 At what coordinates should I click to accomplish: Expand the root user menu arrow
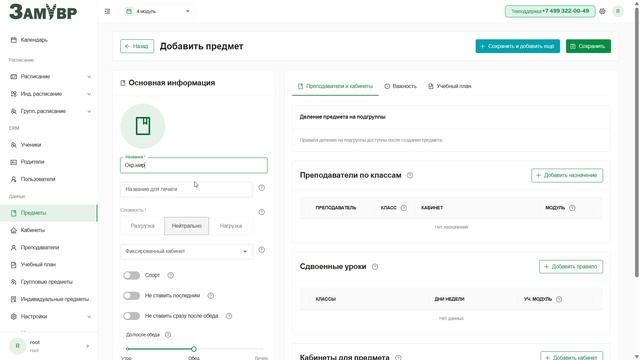[88, 346]
